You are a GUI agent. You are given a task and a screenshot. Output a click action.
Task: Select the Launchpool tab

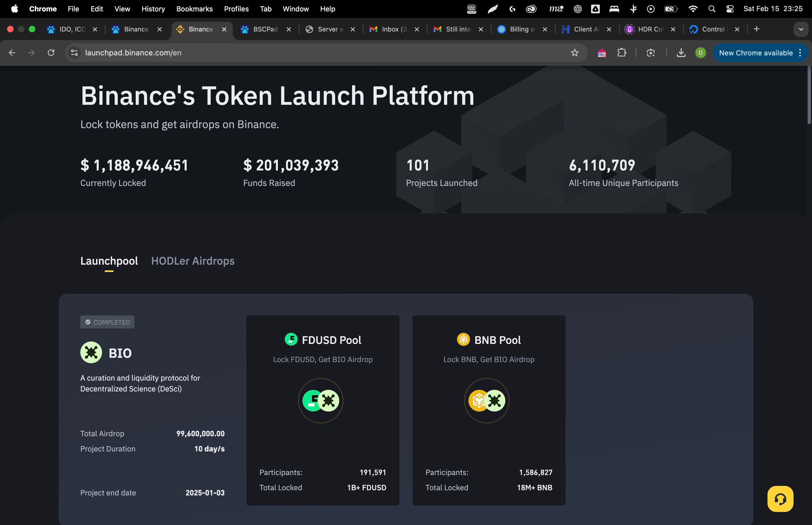point(109,261)
